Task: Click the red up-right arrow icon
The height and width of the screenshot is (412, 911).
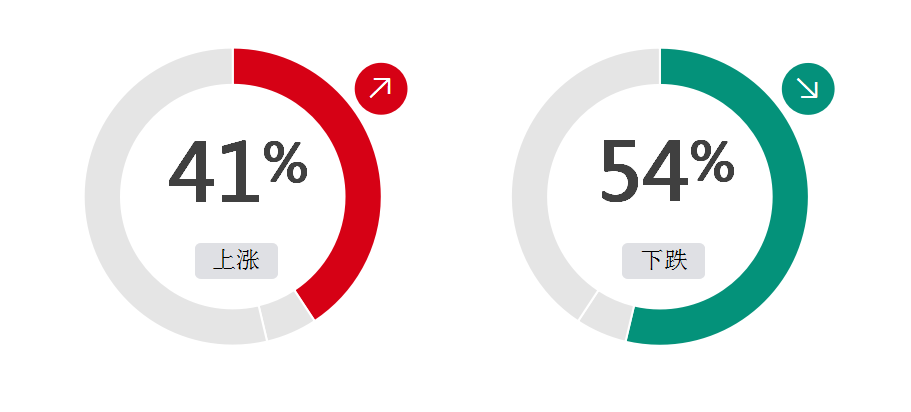Action: [381, 88]
